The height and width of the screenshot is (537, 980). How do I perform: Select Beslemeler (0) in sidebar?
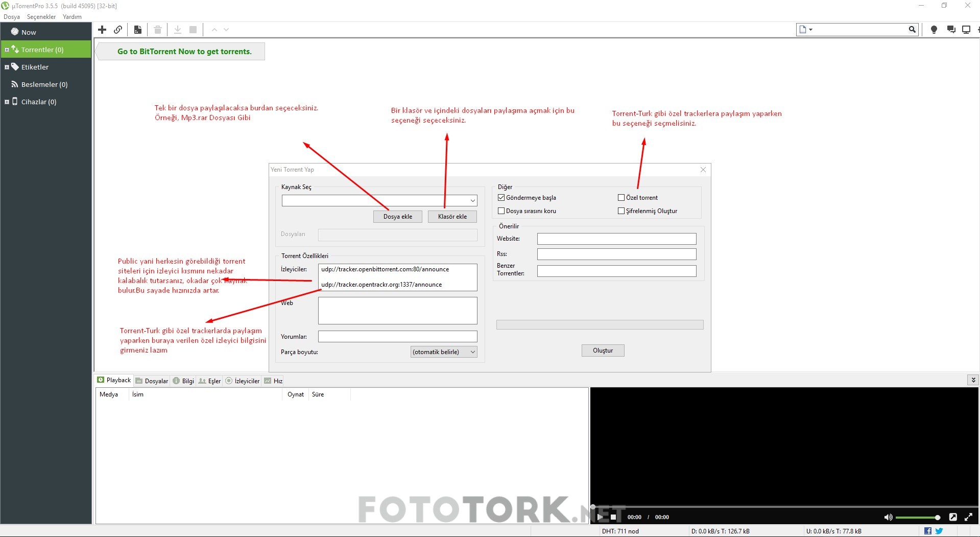46,84
